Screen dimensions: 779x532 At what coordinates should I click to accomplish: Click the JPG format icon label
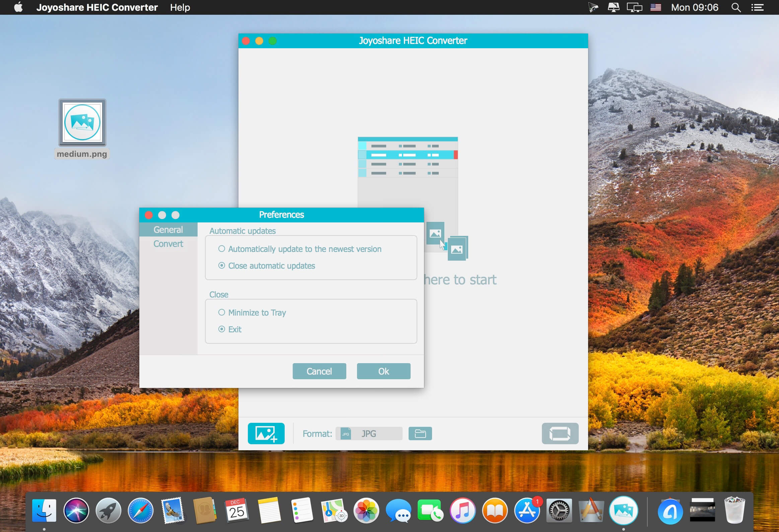[x=346, y=433]
